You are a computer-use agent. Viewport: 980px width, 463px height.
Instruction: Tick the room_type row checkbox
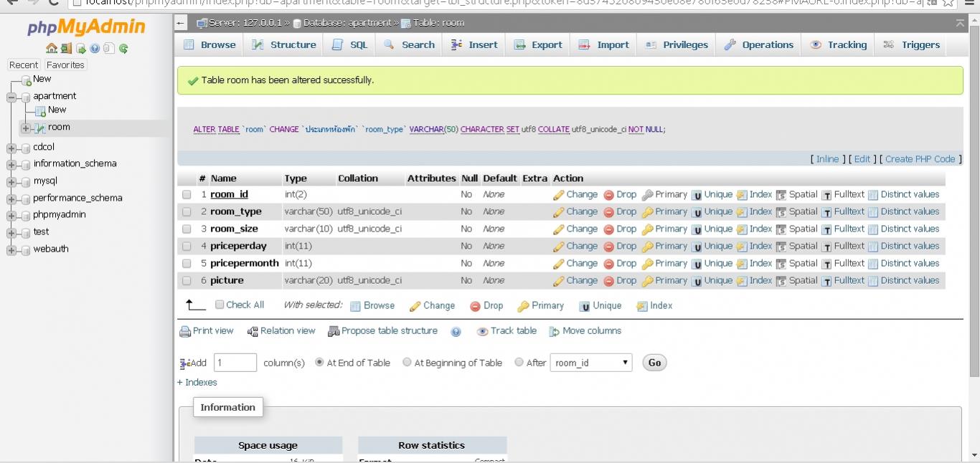(187, 211)
